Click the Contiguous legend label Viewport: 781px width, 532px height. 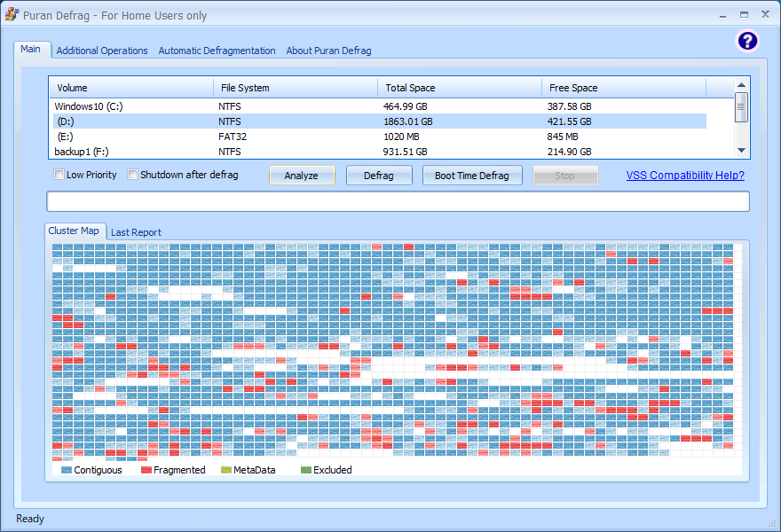coord(99,470)
